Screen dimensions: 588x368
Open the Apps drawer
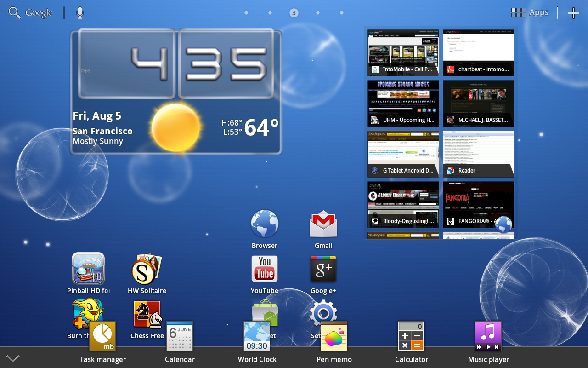pos(530,13)
